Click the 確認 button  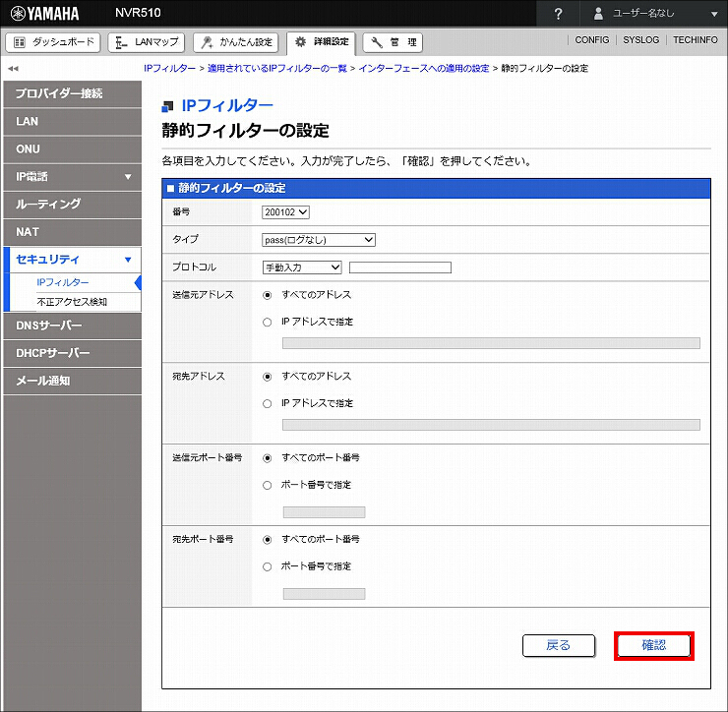[x=653, y=646]
